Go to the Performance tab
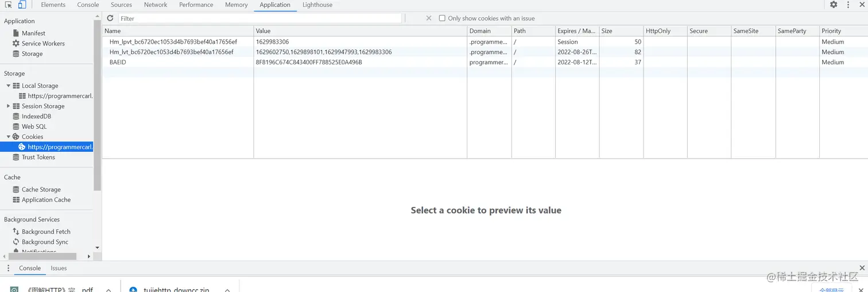 [196, 5]
